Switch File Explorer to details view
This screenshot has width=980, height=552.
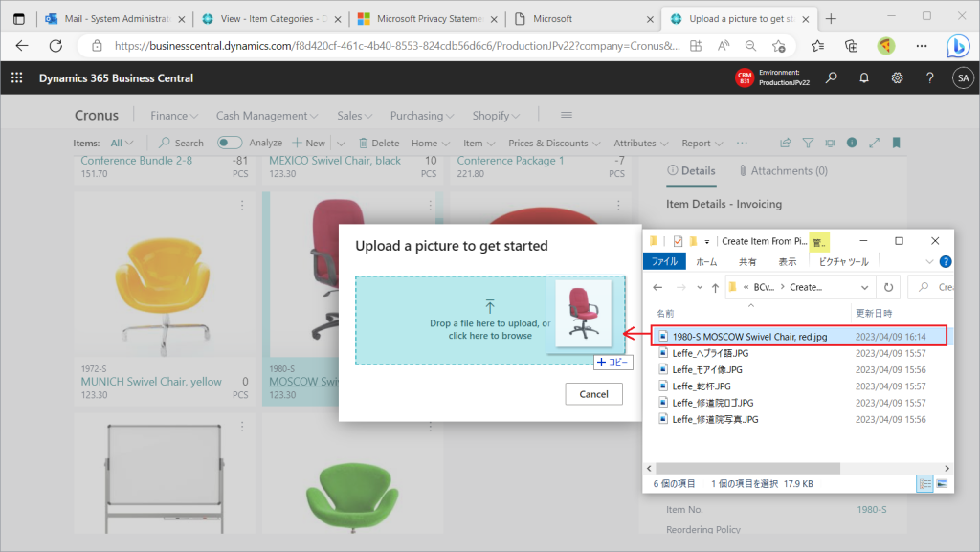pos(925,483)
